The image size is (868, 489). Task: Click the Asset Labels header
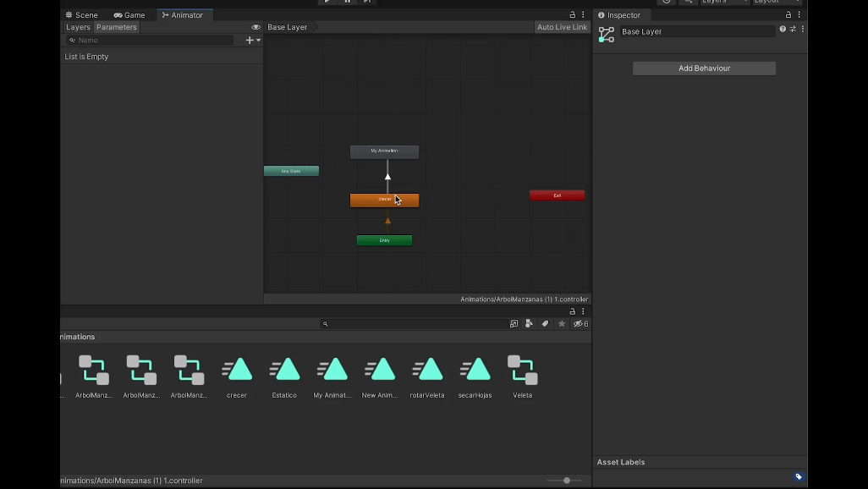(621, 462)
